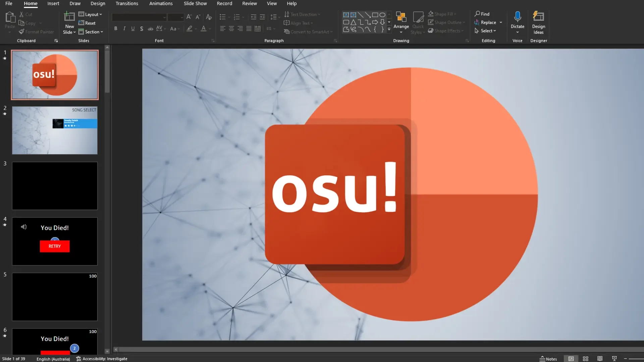
Task: Toggle Italic formatting
Action: pyautogui.click(x=124, y=28)
